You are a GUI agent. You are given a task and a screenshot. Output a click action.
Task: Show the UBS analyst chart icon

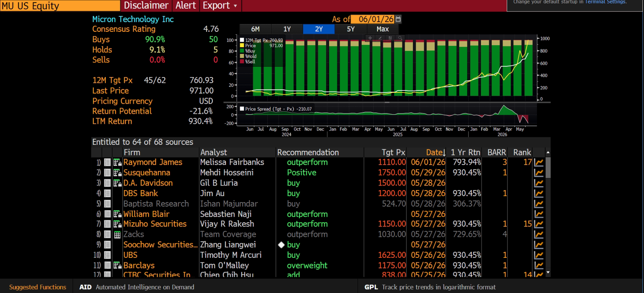(539, 255)
